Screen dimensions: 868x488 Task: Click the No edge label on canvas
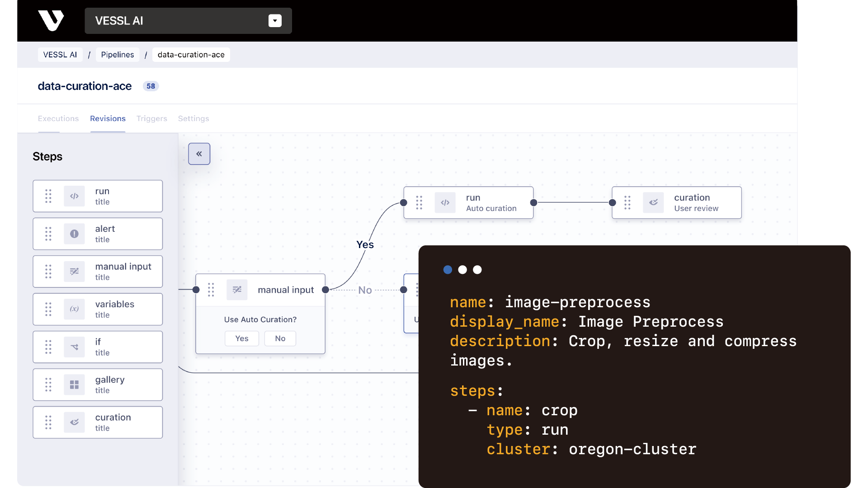[x=365, y=290]
